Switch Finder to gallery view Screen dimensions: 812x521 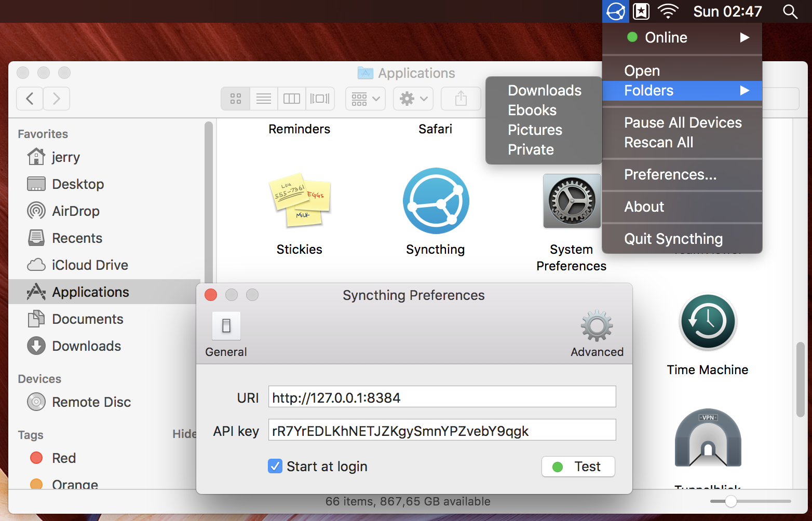coord(320,98)
